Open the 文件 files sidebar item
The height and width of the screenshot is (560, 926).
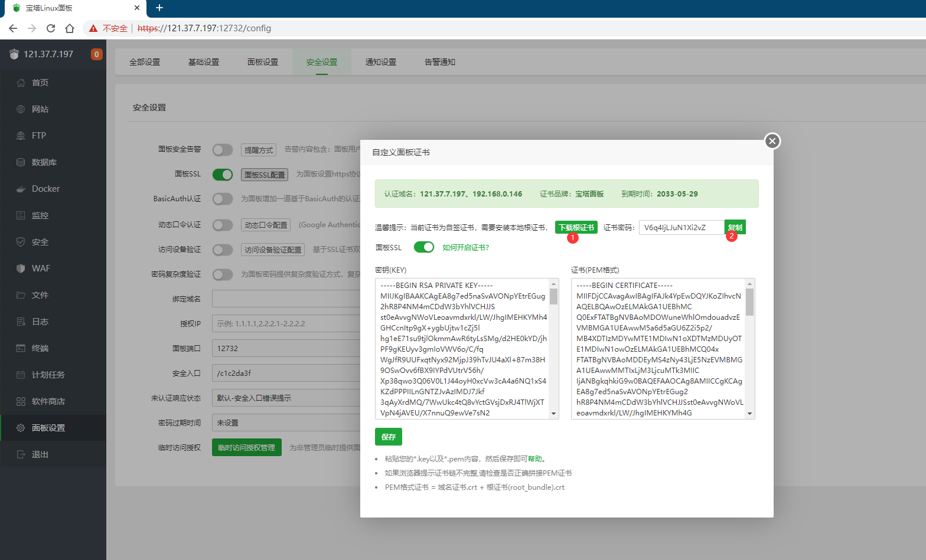pyautogui.click(x=53, y=295)
